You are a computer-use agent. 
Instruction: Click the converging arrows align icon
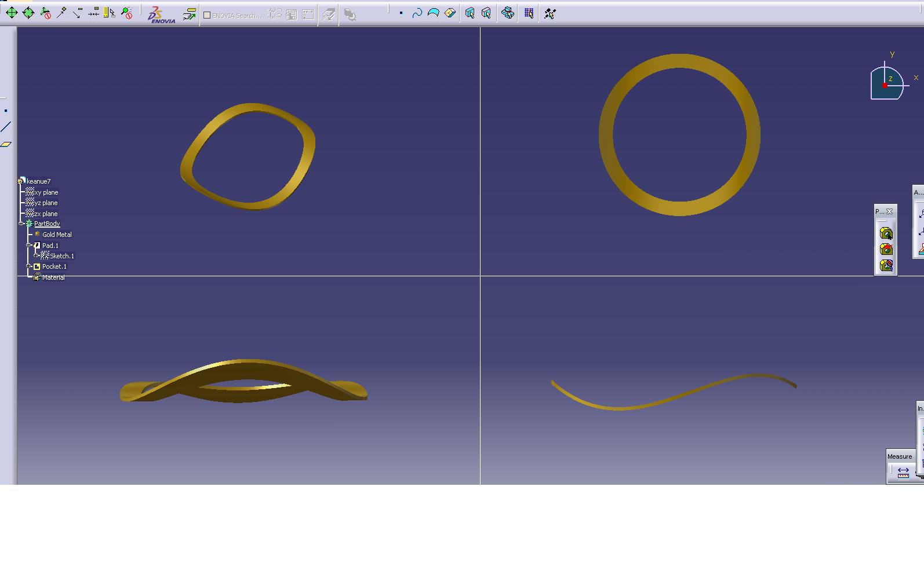(93, 13)
